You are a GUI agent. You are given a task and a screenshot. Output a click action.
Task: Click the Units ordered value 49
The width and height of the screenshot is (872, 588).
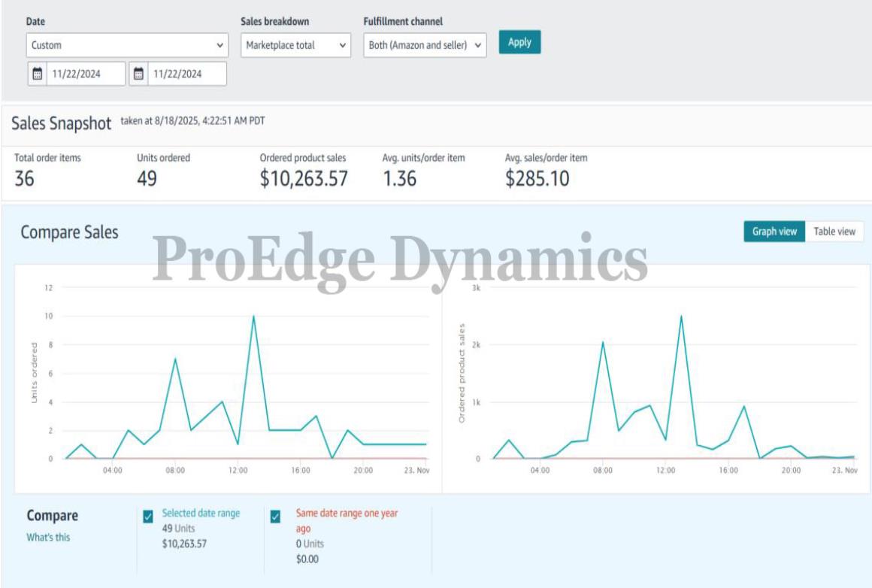tap(147, 179)
